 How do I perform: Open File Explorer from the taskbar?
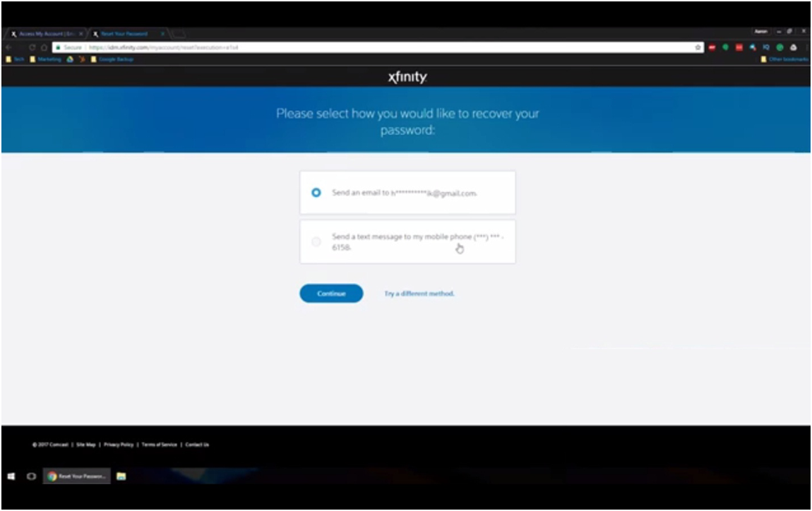click(x=121, y=476)
